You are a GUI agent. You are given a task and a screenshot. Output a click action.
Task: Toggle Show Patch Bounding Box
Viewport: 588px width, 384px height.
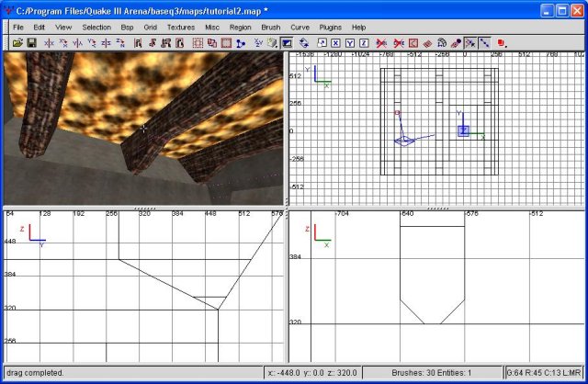click(413, 43)
